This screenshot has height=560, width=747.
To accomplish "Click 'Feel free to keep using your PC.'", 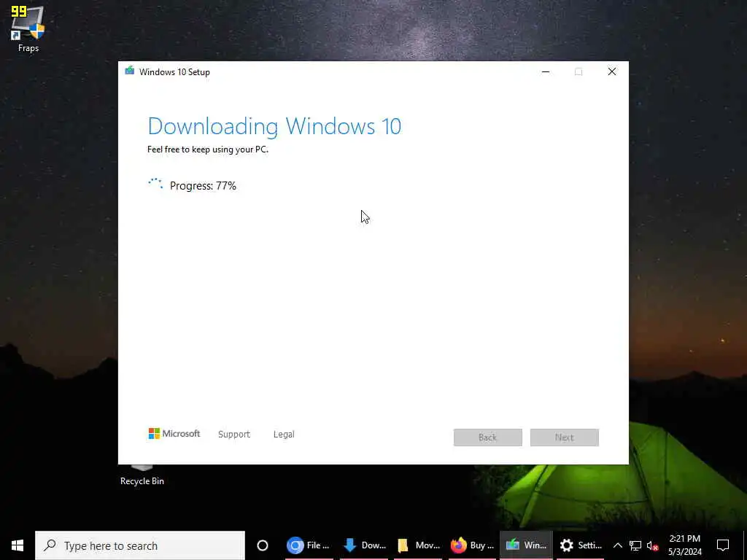I will click(x=208, y=149).
